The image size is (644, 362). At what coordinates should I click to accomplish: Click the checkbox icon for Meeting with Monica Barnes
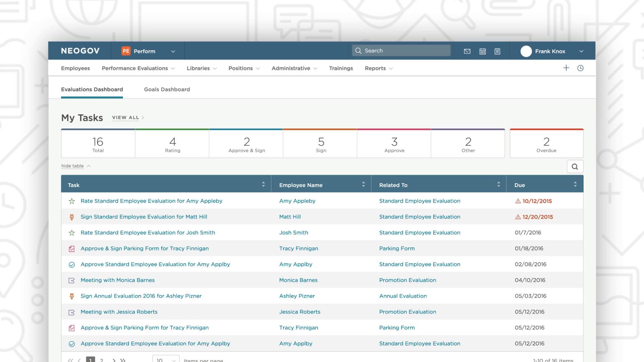[x=71, y=281]
